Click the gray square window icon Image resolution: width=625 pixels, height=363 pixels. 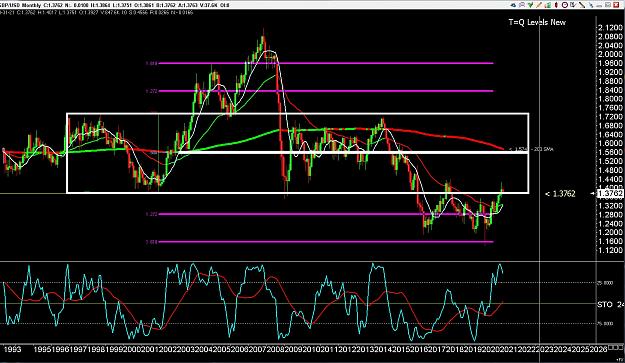tap(608, 5)
